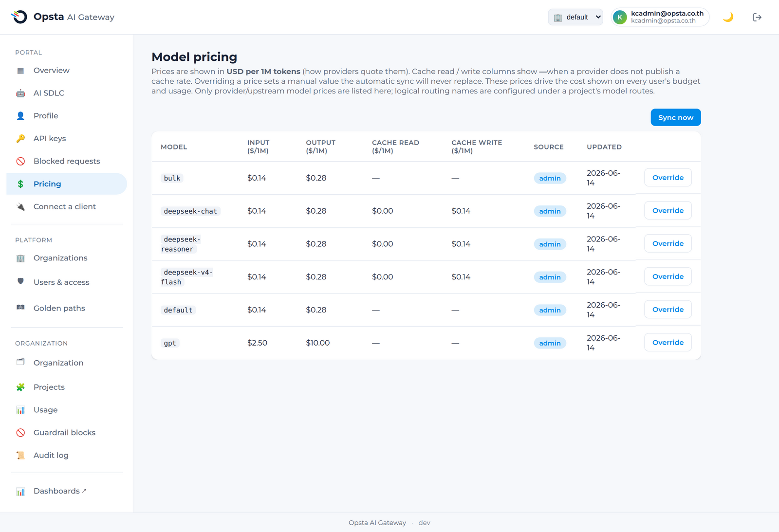The height and width of the screenshot is (532, 779).
Task: Override pricing for deepseek-chat model
Action: pyautogui.click(x=668, y=211)
